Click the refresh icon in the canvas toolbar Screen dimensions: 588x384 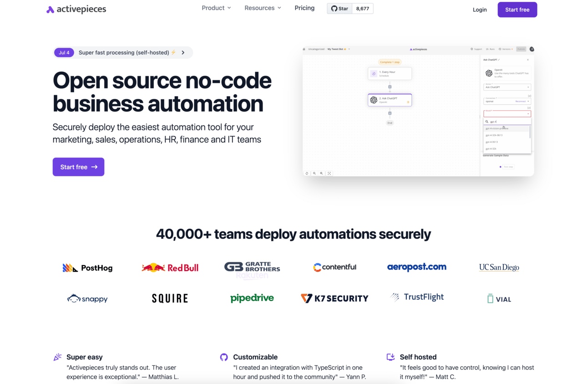click(307, 174)
